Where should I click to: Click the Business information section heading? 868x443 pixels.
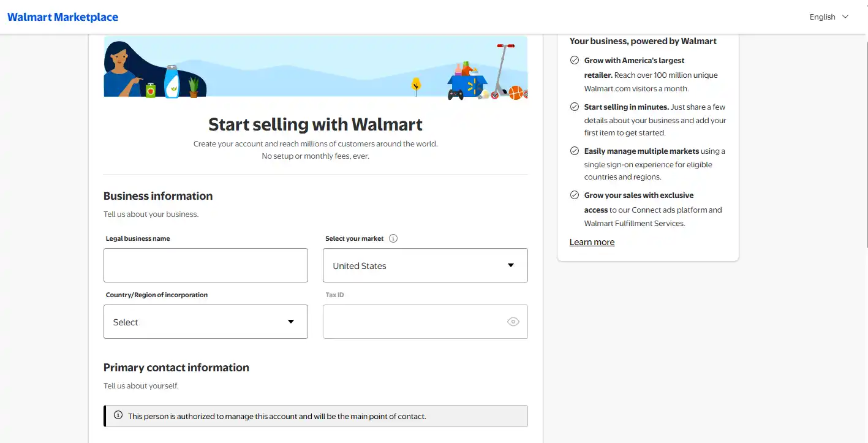pos(158,196)
